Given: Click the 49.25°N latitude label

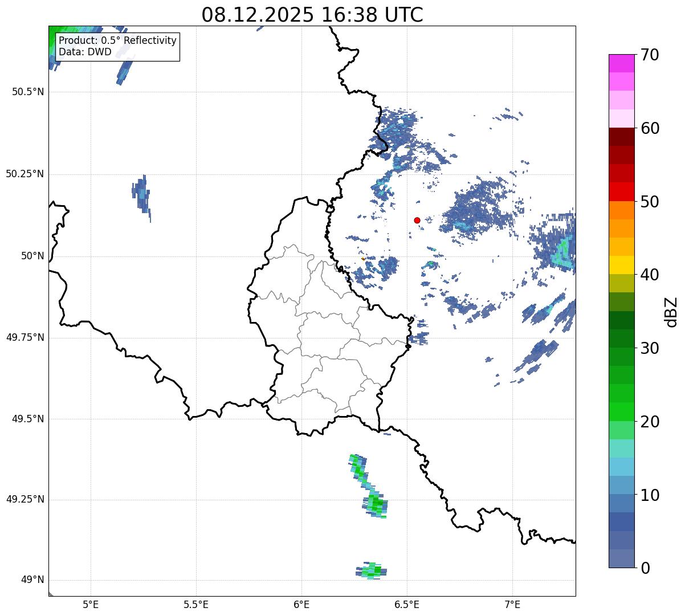Looking at the screenshot, I should point(25,500).
